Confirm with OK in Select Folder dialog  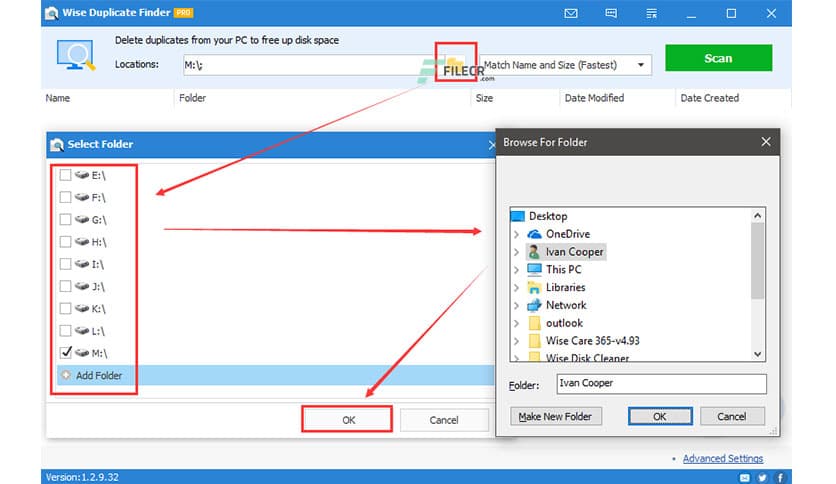348,420
